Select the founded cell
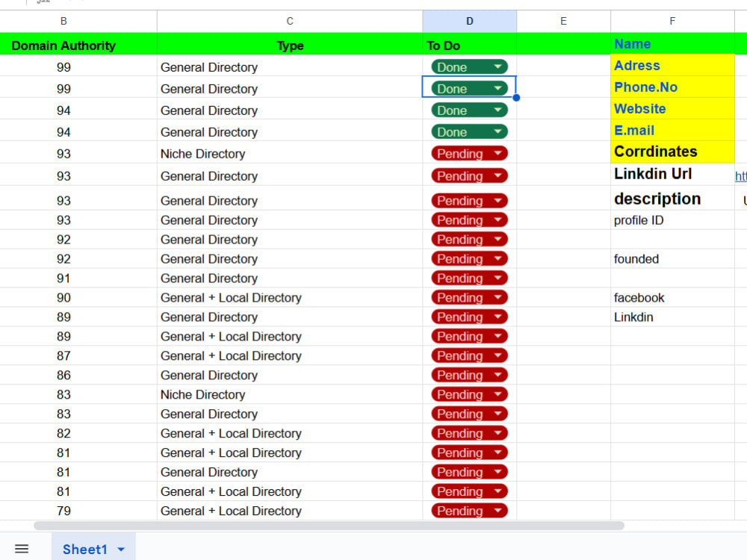This screenshot has height=560, width=747. click(x=672, y=259)
